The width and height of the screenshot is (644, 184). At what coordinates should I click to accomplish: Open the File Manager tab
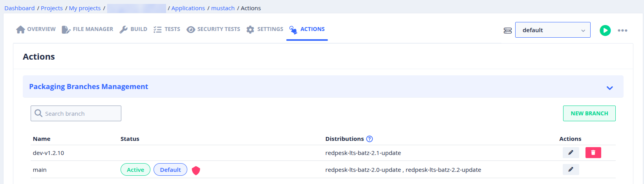click(88, 29)
